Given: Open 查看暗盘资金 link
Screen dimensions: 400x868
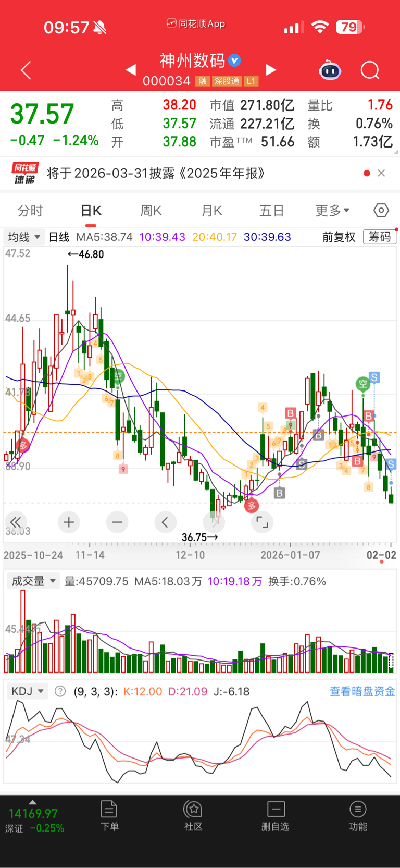Looking at the screenshot, I should pos(362,691).
